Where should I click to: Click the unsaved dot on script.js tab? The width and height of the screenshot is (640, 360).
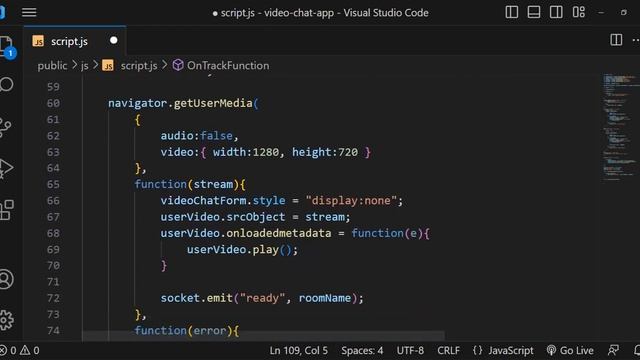[113, 40]
